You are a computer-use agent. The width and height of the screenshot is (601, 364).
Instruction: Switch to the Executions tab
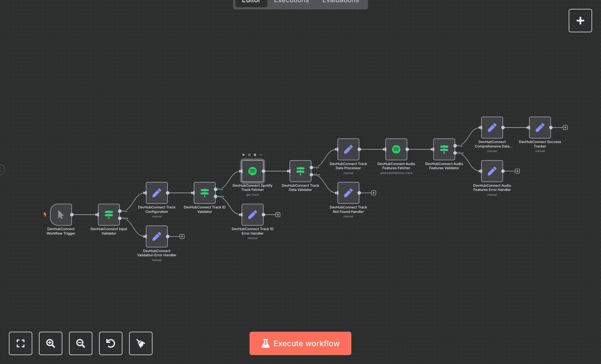[x=291, y=2]
